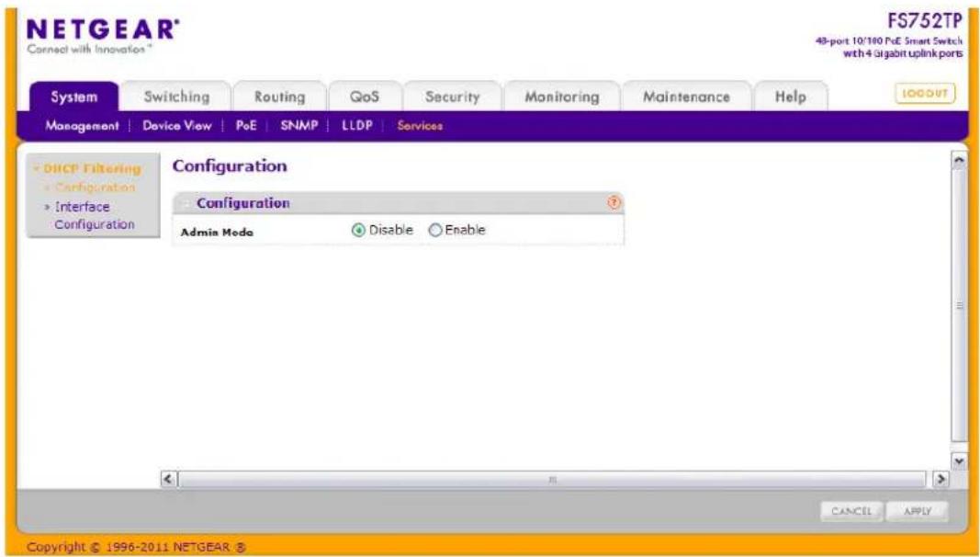Click the vertical scrollbar down arrow
Image resolution: width=980 pixels, height=557 pixels.
[x=959, y=461]
